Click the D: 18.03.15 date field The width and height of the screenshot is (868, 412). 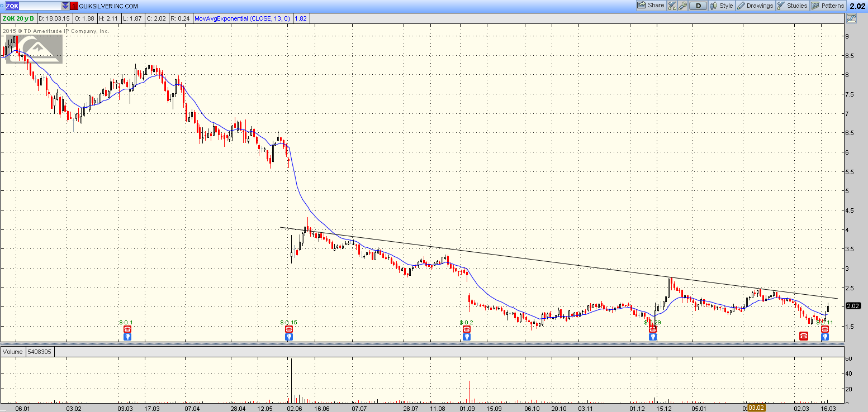click(55, 18)
